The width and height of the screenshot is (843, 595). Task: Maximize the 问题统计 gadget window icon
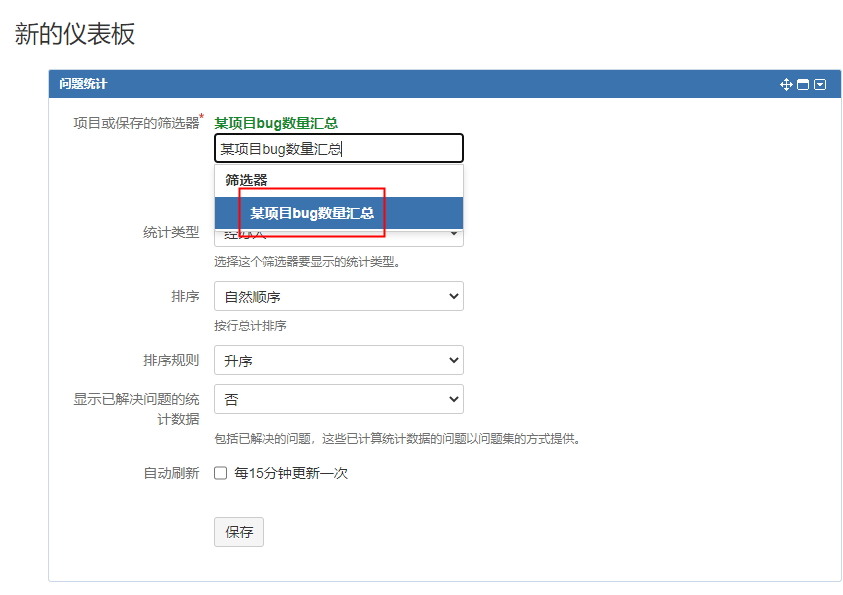(803, 84)
